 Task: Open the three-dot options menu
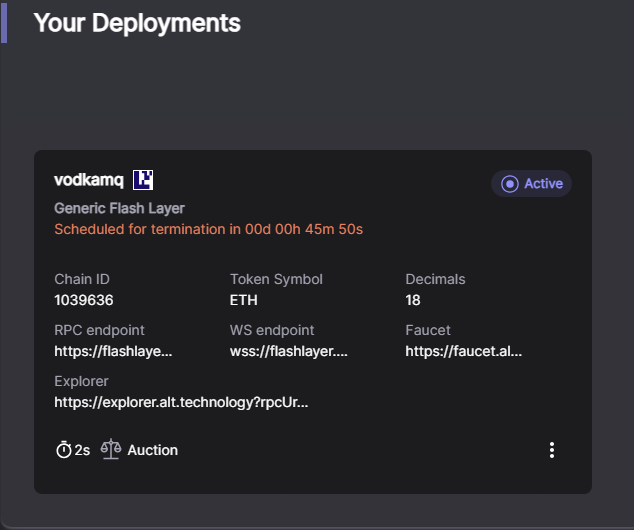tap(552, 450)
